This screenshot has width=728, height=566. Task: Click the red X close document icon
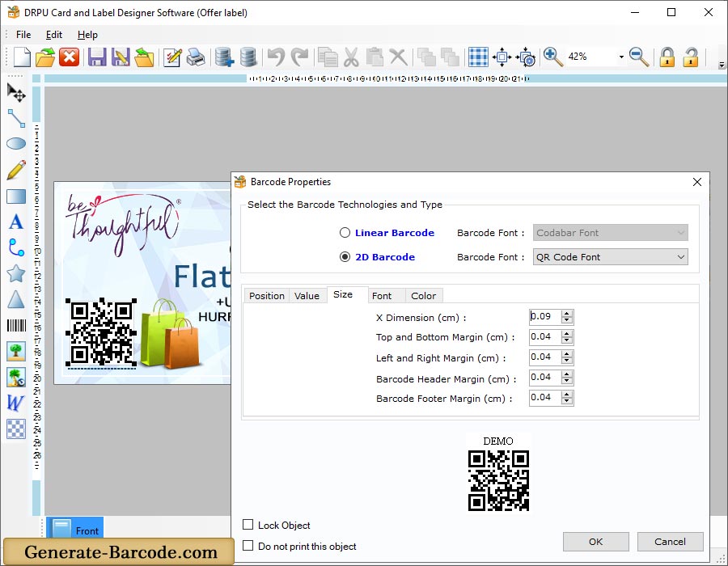(70, 57)
